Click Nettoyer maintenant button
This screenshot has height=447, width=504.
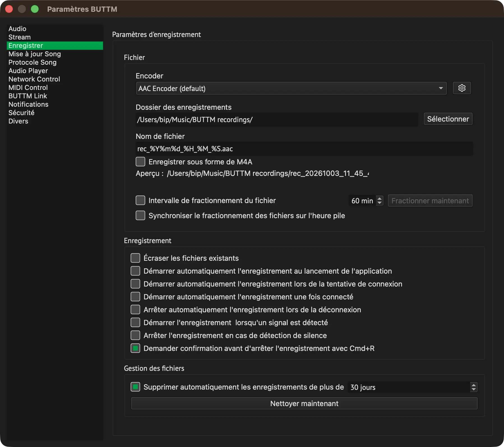304,404
